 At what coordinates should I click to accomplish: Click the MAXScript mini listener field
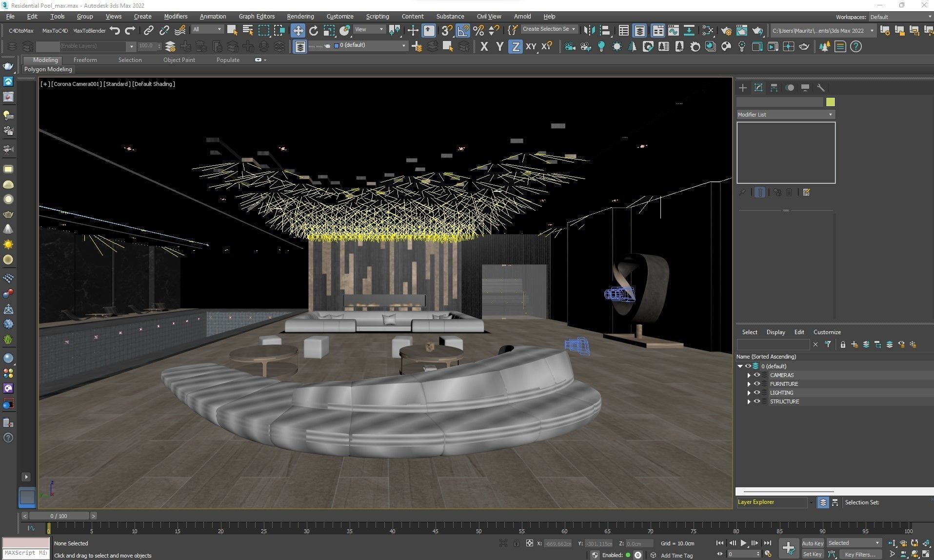[x=26, y=553]
